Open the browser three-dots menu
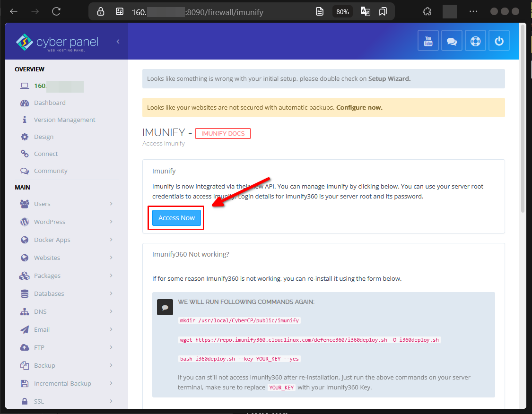This screenshot has width=532, height=414. tap(473, 11)
